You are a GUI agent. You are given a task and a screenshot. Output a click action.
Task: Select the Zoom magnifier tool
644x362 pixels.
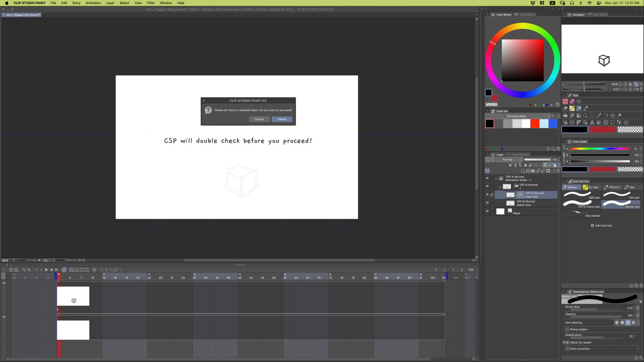point(585,115)
